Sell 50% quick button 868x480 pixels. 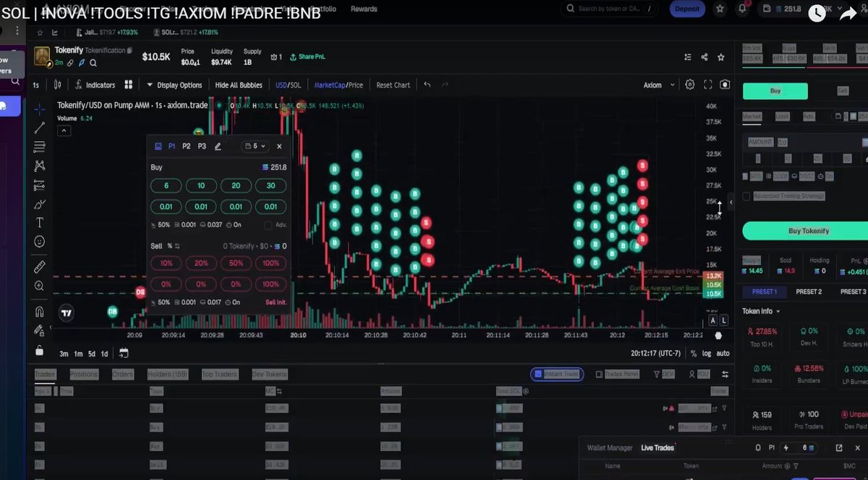click(236, 264)
